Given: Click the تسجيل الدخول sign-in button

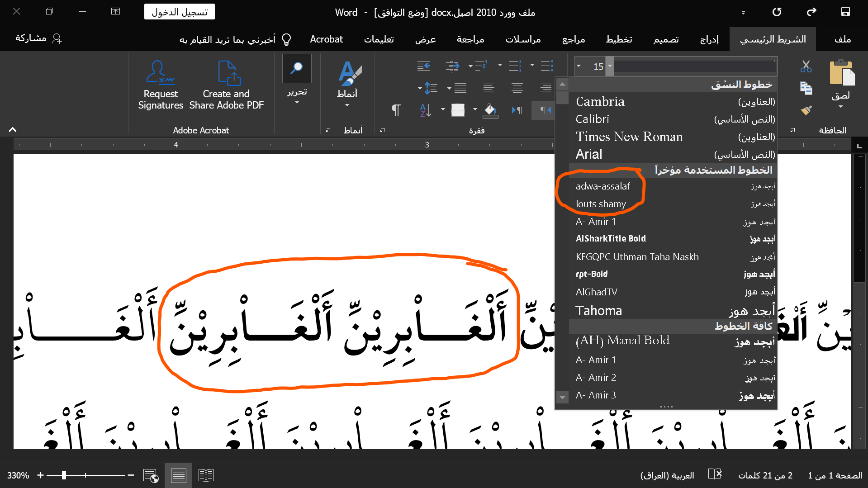Looking at the screenshot, I should [180, 12].
